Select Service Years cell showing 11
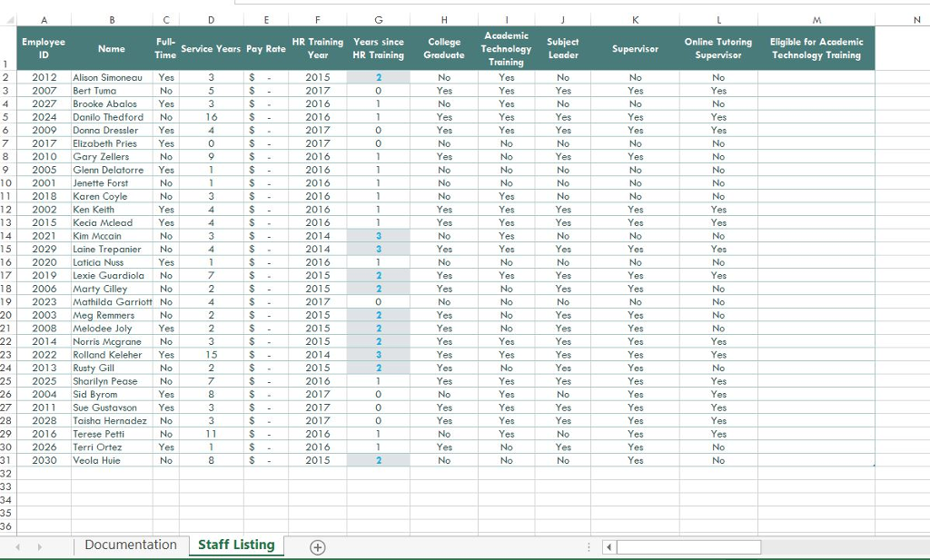 (x=211, y=434)
